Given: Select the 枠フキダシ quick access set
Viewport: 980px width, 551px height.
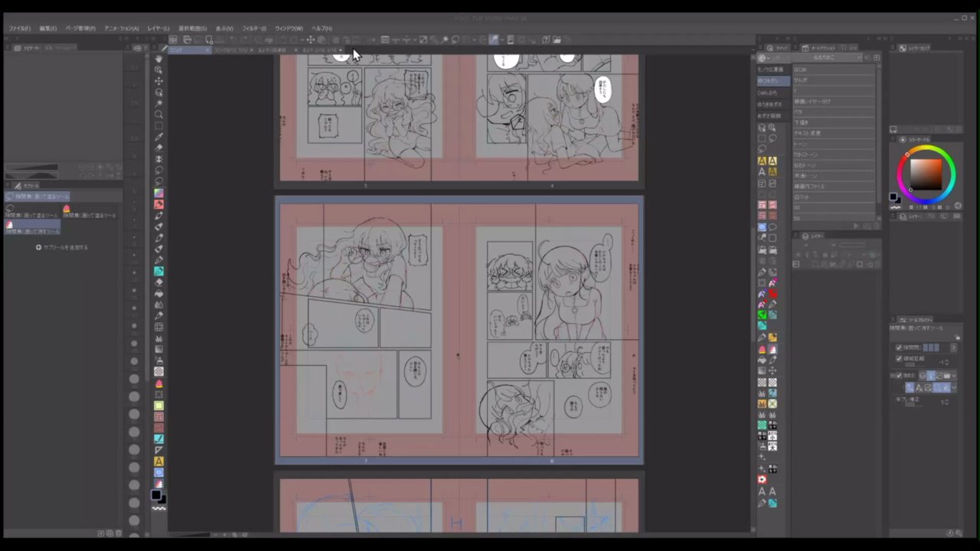Looking at the screenshot, I should tap(773, 81).
